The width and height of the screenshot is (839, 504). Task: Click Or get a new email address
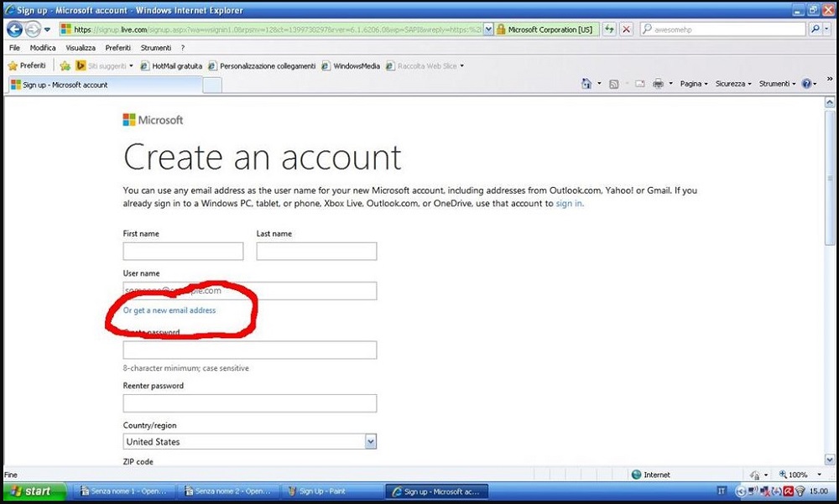click(x=169, y=310)
